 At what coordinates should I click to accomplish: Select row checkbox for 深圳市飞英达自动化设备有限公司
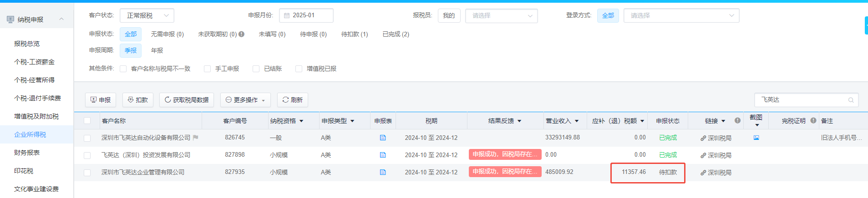click(87, 138)
